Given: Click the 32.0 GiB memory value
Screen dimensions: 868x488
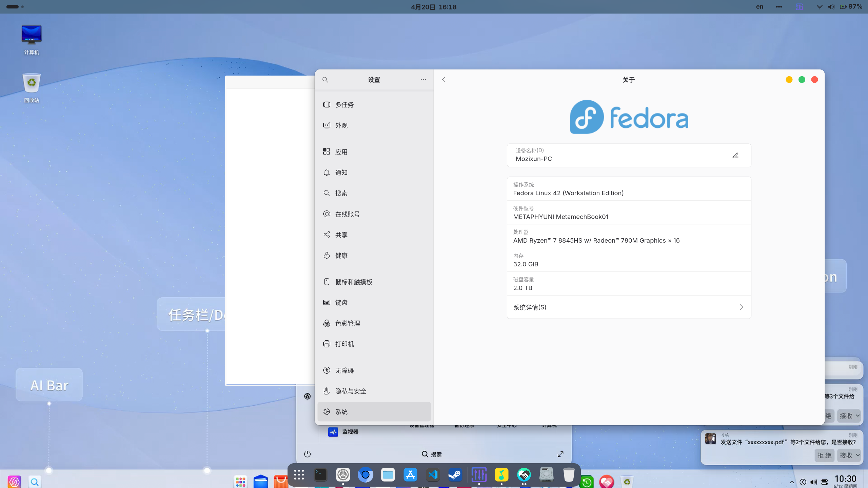Looking at the screenshot, I should click(526, 264).
